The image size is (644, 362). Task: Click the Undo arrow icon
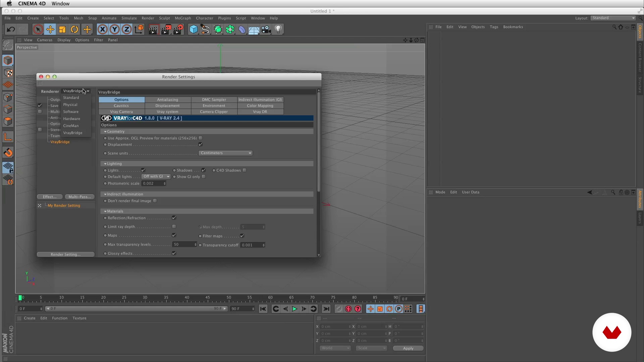point(11,29)
